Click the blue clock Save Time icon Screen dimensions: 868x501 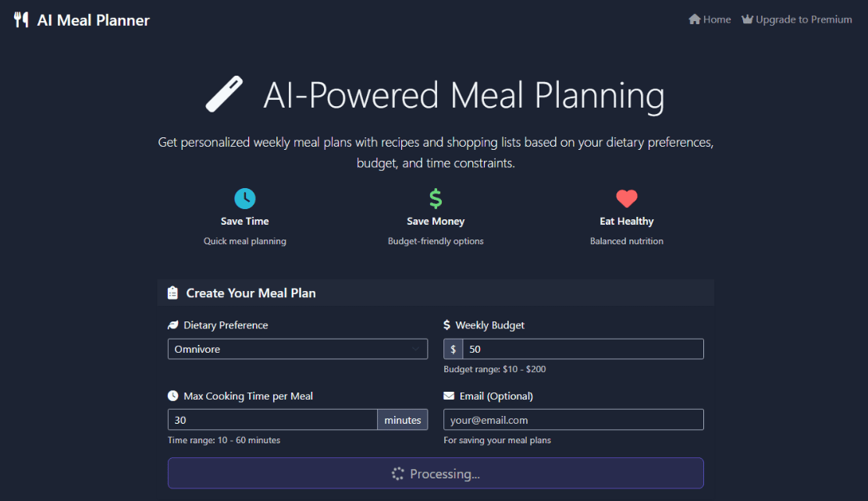(245, 198)
